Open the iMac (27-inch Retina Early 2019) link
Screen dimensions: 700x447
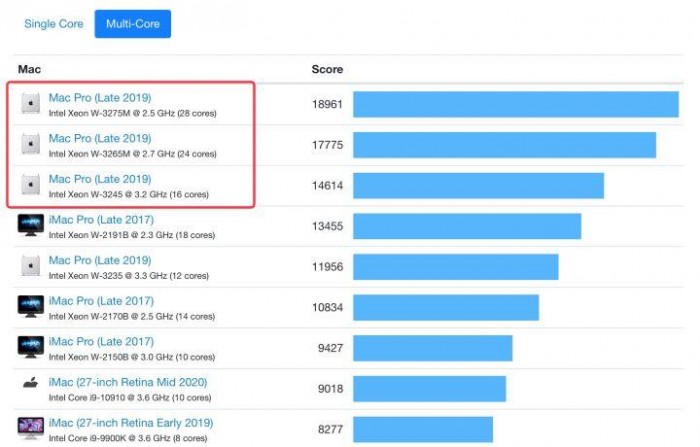click(131, 422)
